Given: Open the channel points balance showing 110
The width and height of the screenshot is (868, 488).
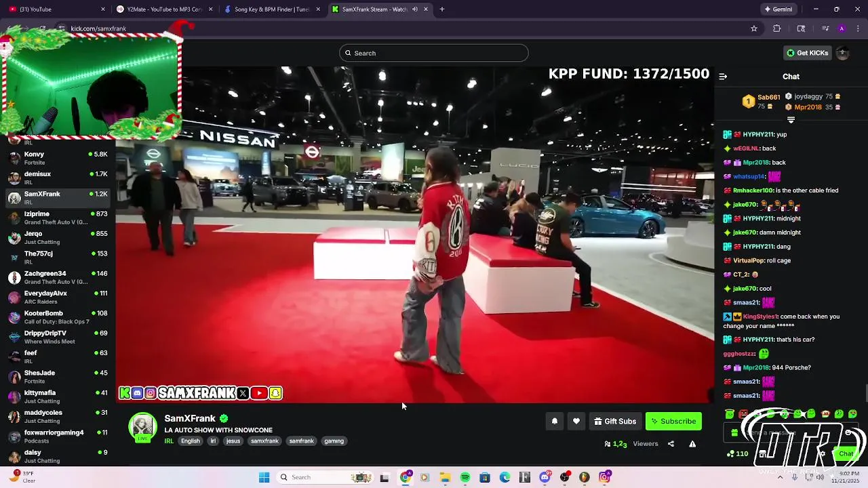Looking at the screenshot, I should [738, 453].
